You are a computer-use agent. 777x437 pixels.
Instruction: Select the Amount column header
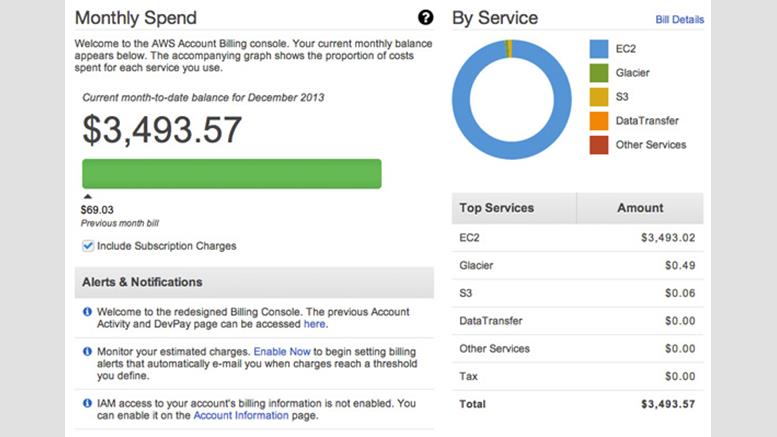640,208
